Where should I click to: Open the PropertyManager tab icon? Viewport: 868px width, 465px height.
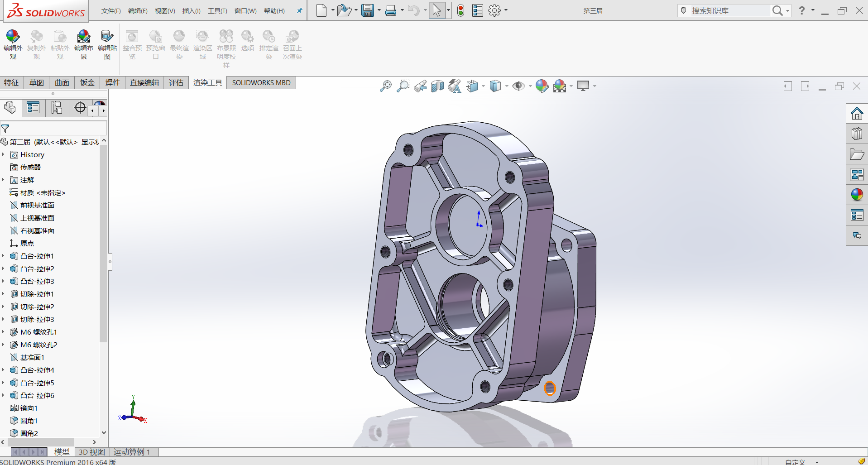click(x=33, y=108)
